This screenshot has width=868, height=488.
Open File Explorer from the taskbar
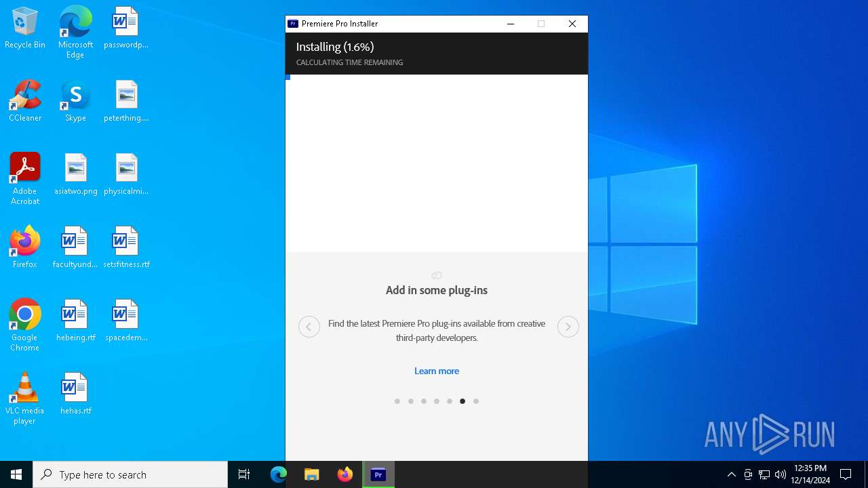[x=312, y=474]
